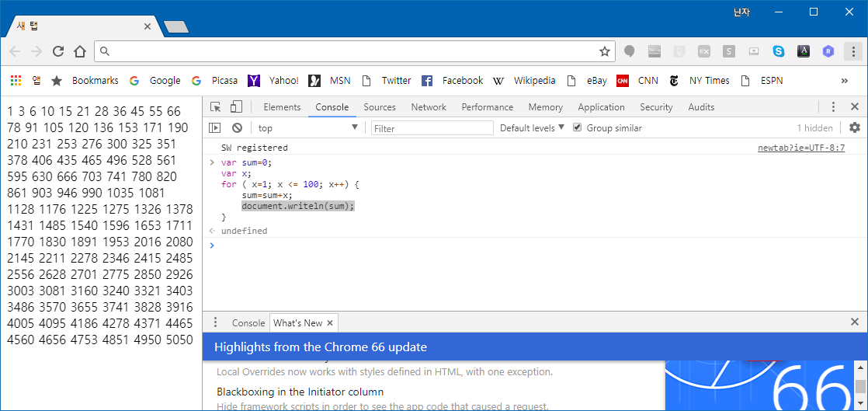
Task: Close the bottom drawer with X
Action: click(855, 322)
